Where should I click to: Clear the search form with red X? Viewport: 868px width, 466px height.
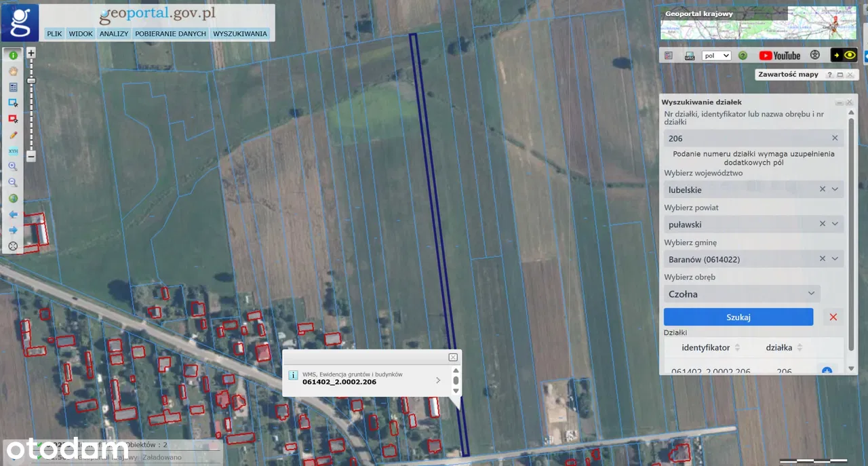833,317
